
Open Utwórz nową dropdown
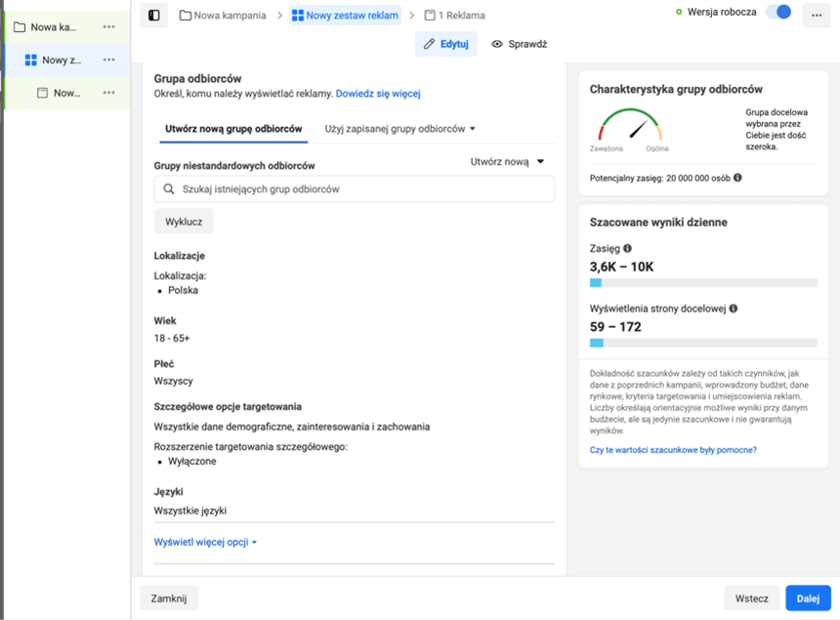tap(507, 162)
